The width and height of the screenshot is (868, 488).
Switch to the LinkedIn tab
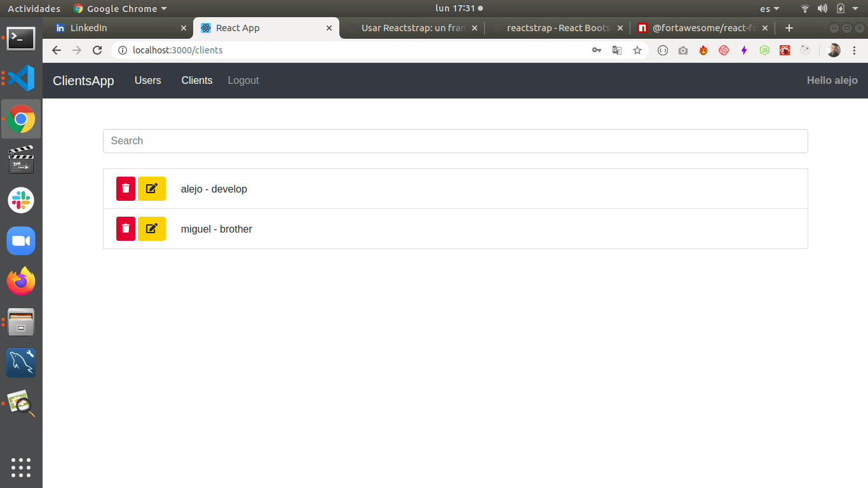118,28
